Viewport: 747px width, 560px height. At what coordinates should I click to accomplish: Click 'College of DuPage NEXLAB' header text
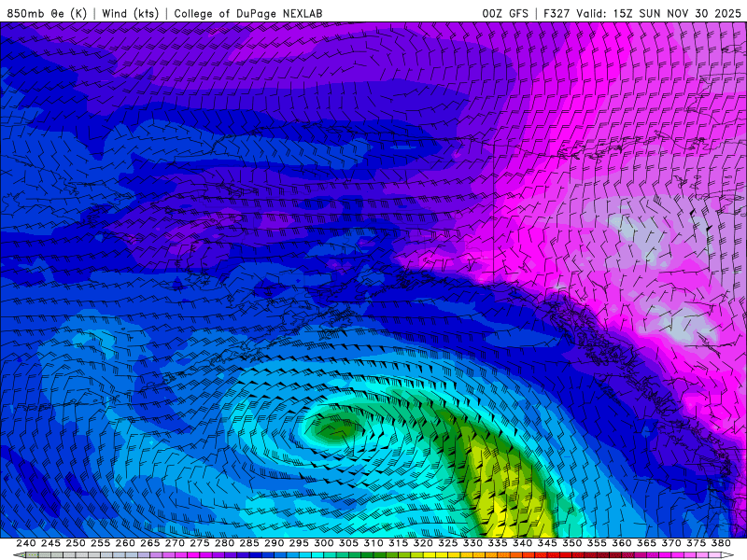[x=248, y=13]
